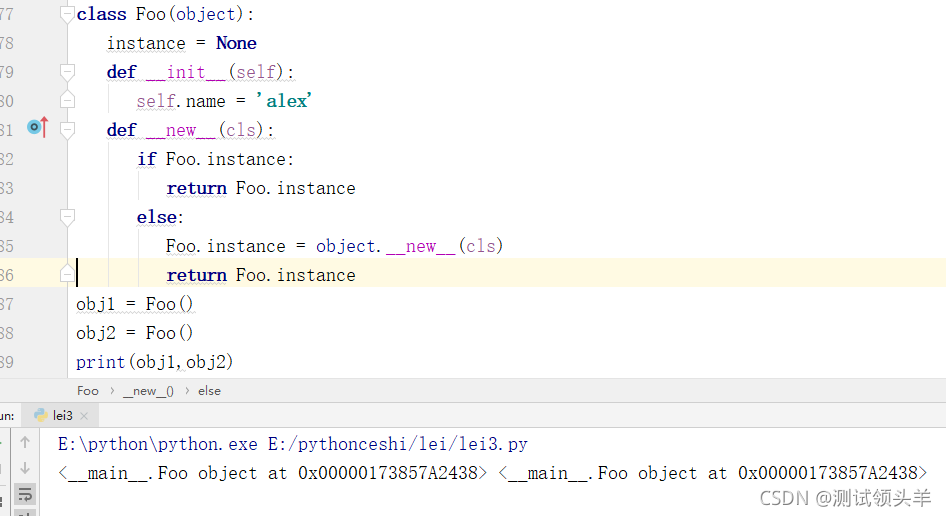946x516 pixels.
Task: Click the obj1 = Foo() line
Action: coord(134,304)
